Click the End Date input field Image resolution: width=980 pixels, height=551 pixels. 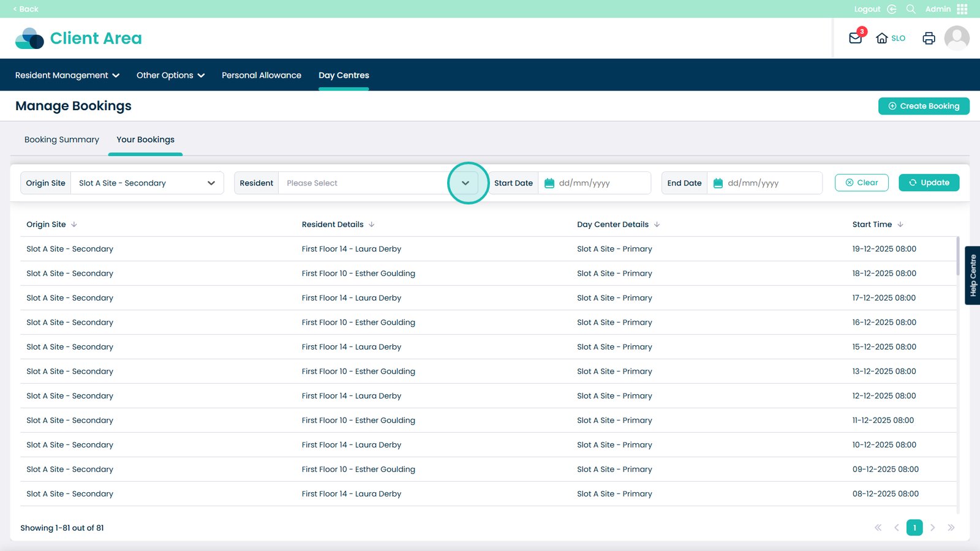point(772,183)
